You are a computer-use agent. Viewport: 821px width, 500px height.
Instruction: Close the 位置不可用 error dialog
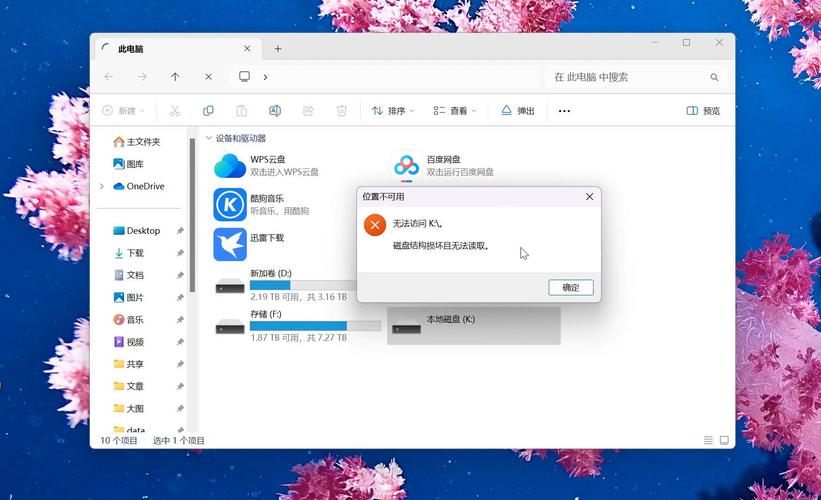589,197
